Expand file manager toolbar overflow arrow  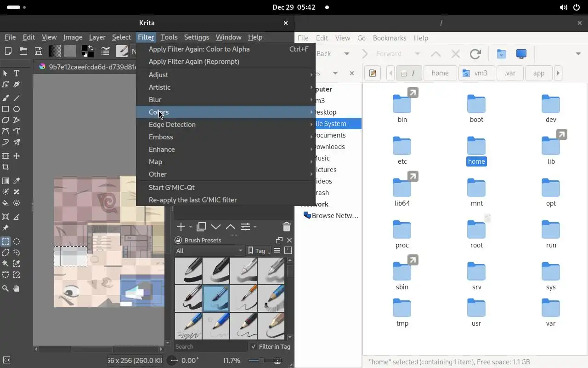click(578, 54)
